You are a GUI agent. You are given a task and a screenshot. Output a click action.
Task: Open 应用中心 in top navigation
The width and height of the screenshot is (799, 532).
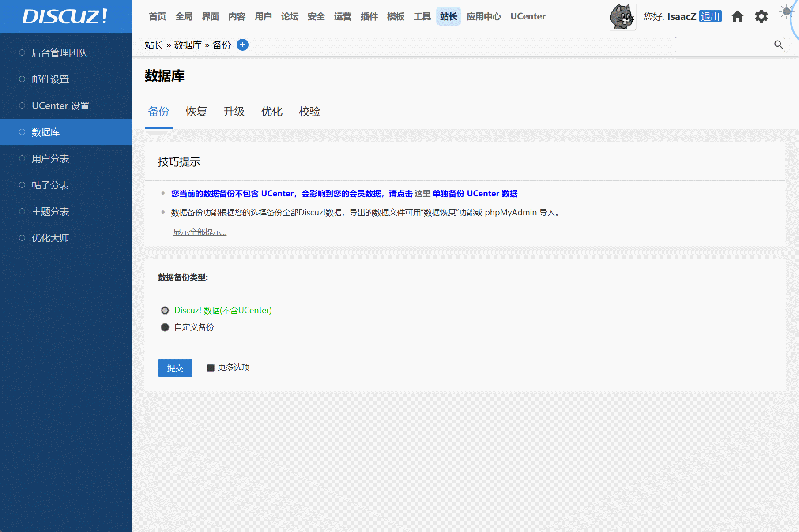tap(484, 16)
